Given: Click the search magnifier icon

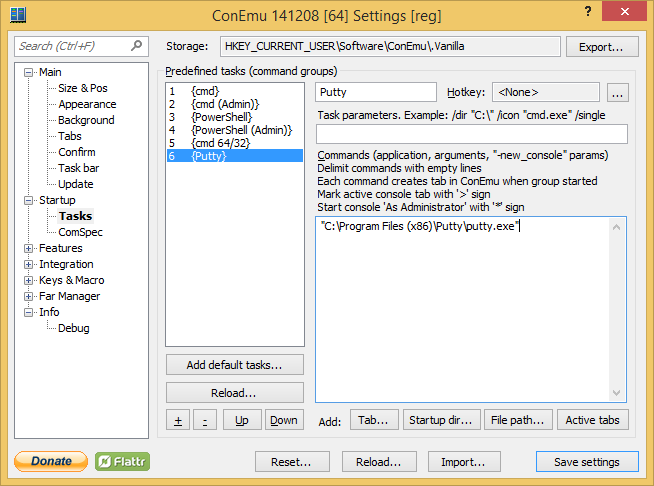Looking at the screenshot, I should coord(137,46).
